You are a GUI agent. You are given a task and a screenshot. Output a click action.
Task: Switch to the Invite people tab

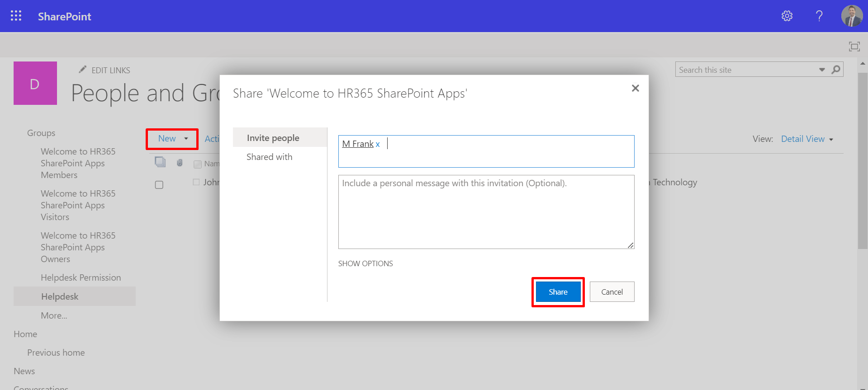click(x=280, y=137)
